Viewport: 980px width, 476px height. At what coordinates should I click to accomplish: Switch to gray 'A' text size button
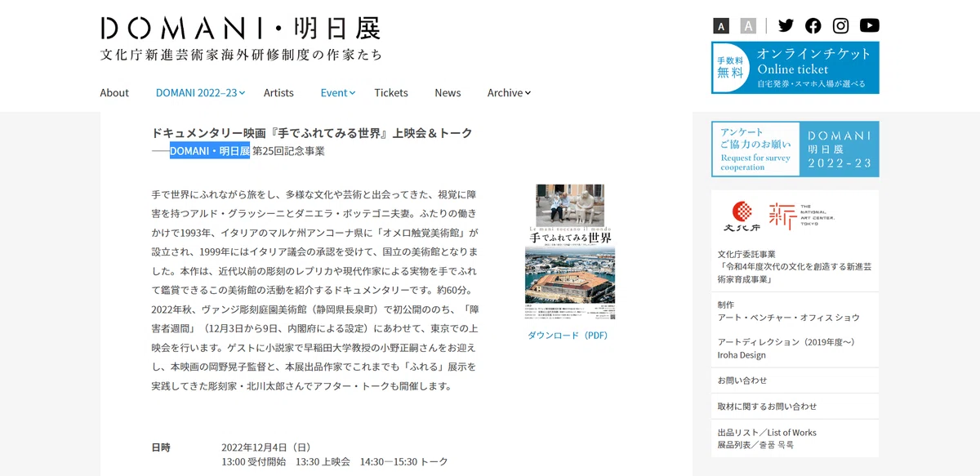pyautogui.click(x=748, y=25)
